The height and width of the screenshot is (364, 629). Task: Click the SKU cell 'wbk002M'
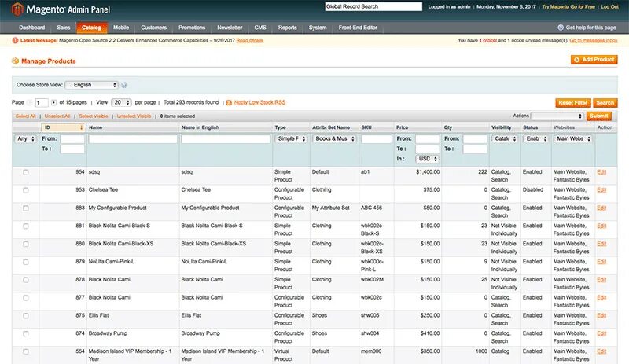point(372,280)
